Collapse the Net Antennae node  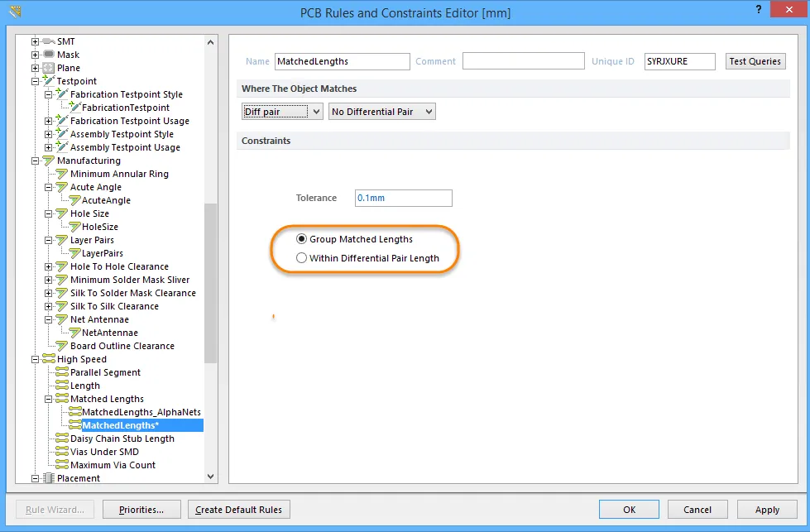coord(48,319)
